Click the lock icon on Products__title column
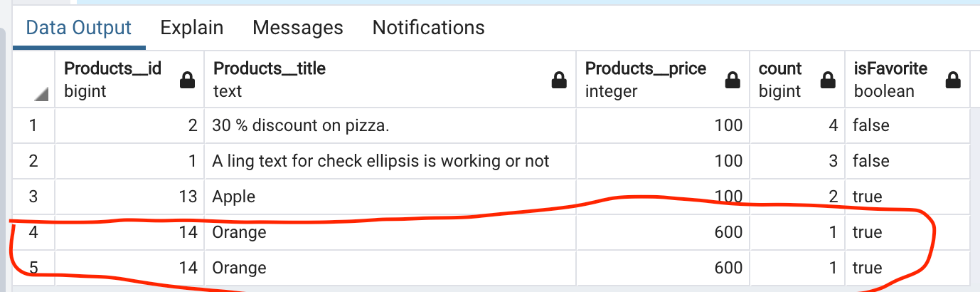The image size is (980, 292). coord(560,80)
